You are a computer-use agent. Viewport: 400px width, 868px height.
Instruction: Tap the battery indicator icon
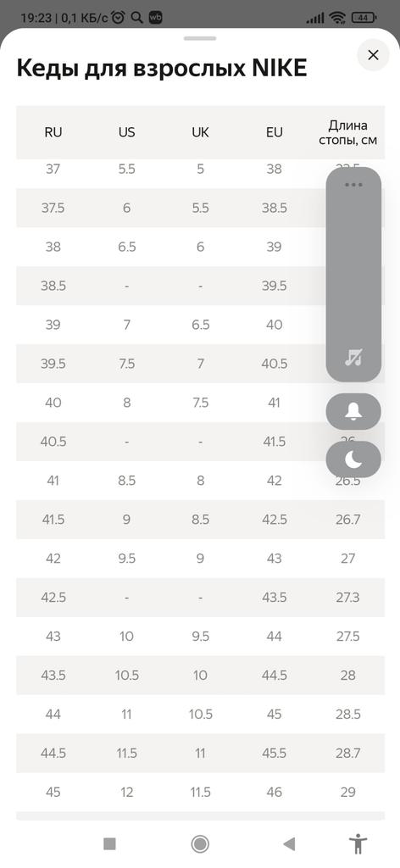pyautogui.click(x=363, y=18)
